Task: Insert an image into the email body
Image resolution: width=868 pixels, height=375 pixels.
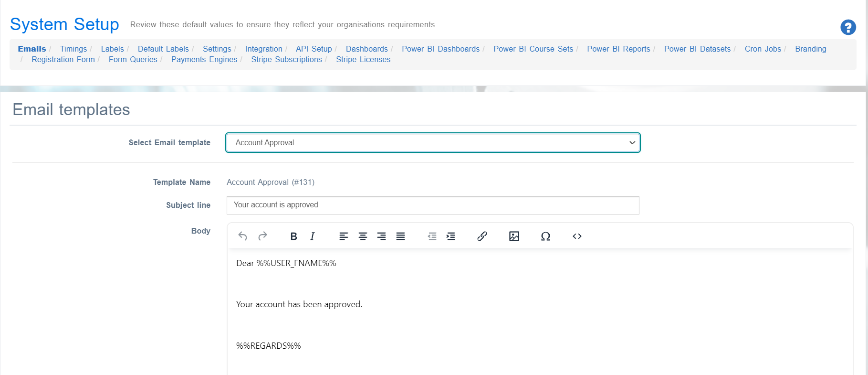Action: [514, 236]
